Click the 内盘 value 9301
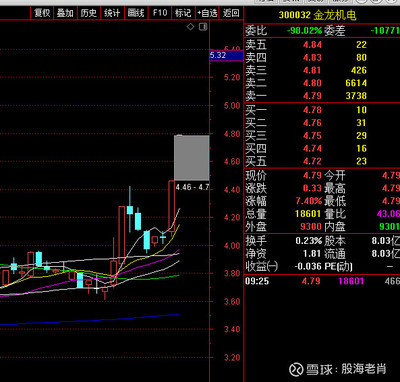This screenshot has height=382, width=400. tap(389, 227)
